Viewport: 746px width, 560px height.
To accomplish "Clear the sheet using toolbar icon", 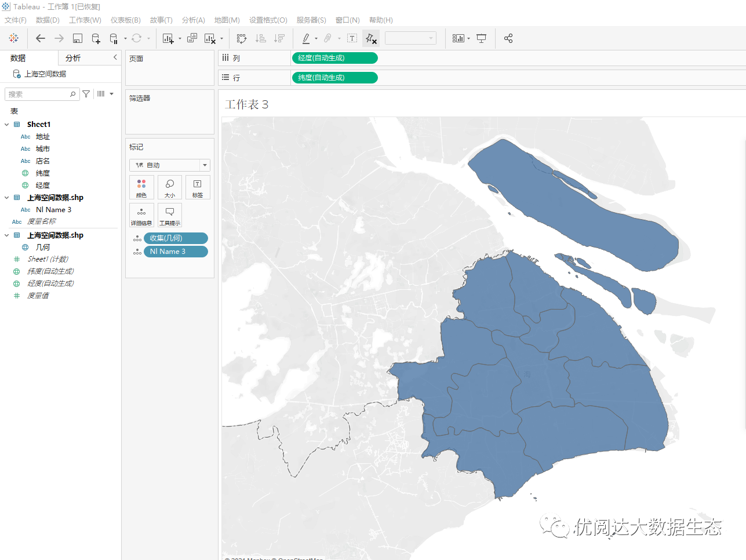I will click(x=210, y=38).
